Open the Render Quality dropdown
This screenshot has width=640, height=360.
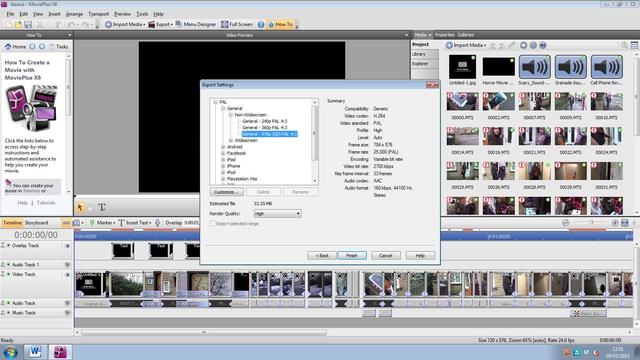(278, 213)
